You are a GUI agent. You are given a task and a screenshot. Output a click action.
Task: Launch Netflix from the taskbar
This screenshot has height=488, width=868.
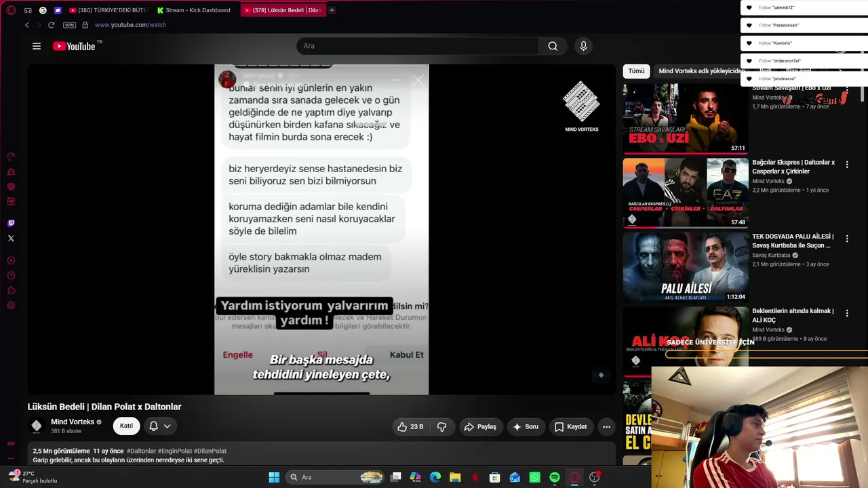475,477
